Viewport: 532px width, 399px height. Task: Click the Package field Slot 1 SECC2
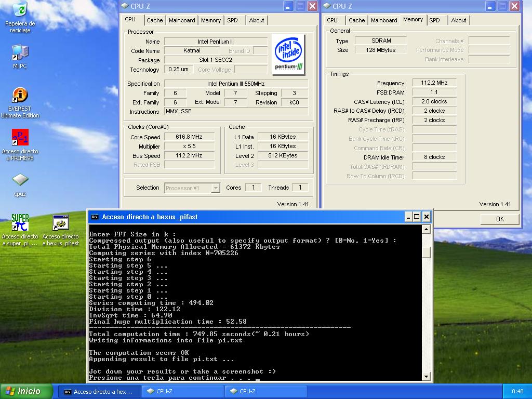point(216,60)
